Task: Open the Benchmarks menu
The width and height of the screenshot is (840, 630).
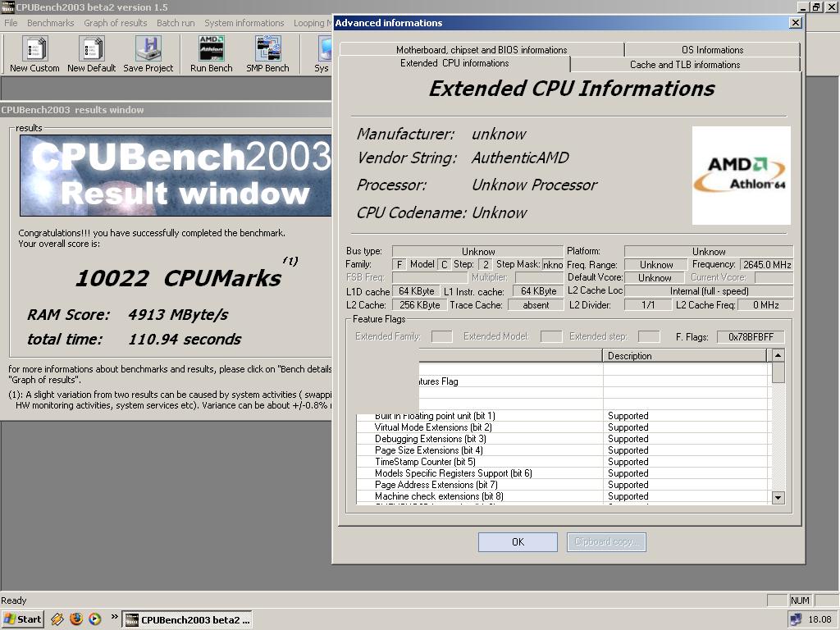Action: 50,23
